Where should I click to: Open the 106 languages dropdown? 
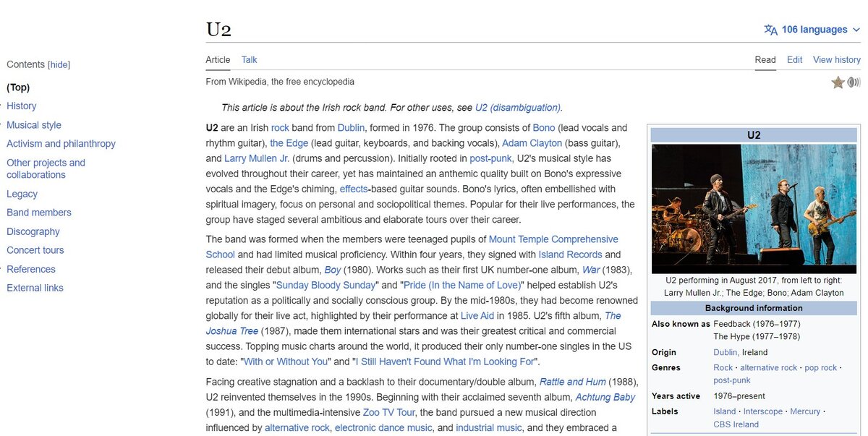click(812, 30)
